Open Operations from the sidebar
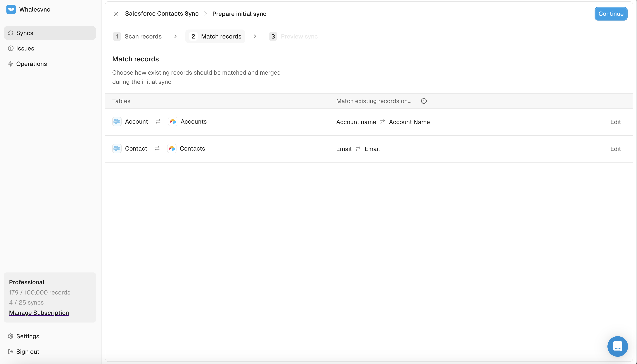 point(31,64)
